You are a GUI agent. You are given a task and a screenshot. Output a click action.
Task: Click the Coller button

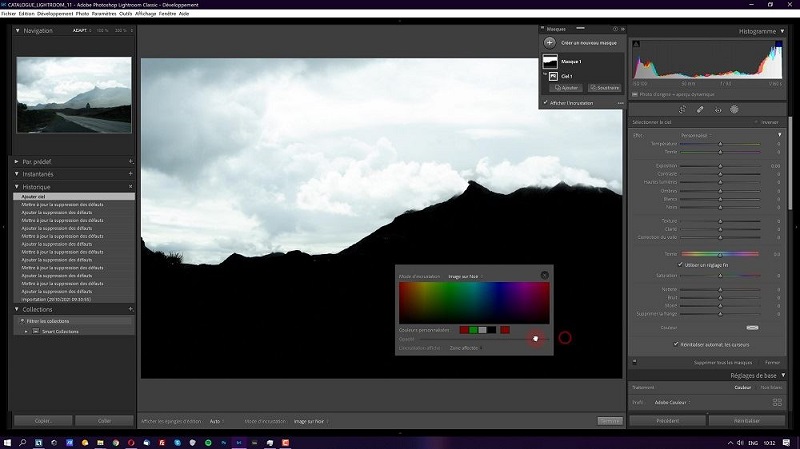(105, 421)
